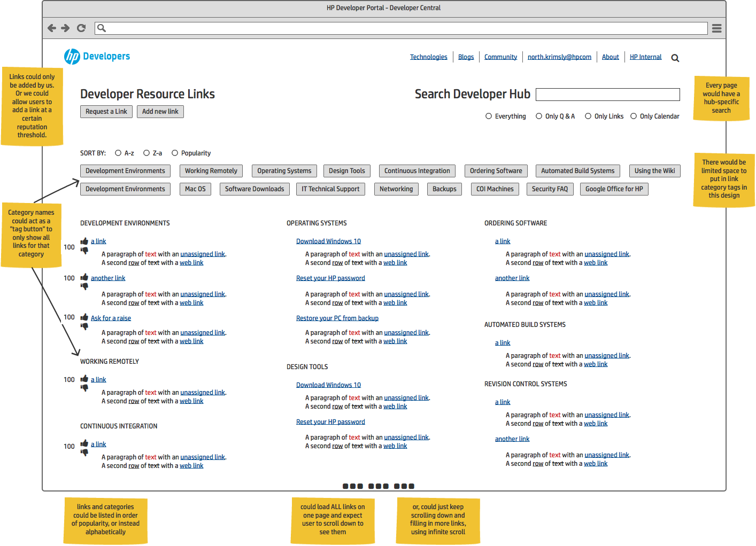756x546 pixels.
Task: Click the HP Developers logo
Action: [97, 56]
